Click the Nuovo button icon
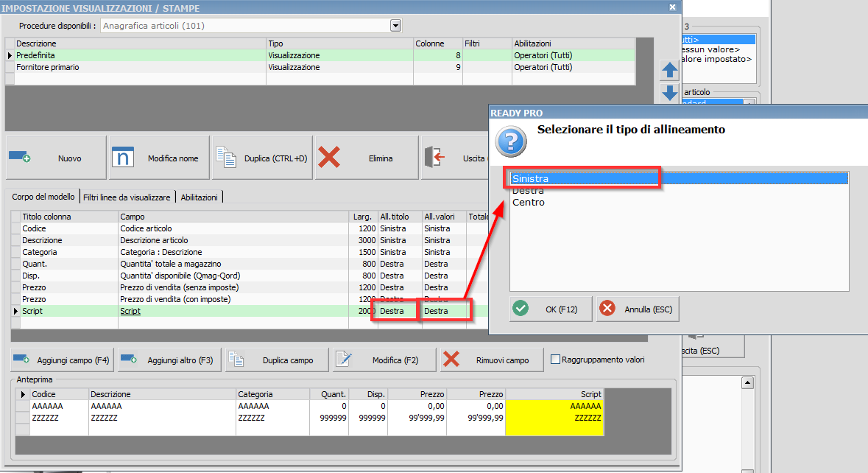Image resolution: width=868 pixels, height=473 pixels. pyautogui.click(x=19, y=157)
